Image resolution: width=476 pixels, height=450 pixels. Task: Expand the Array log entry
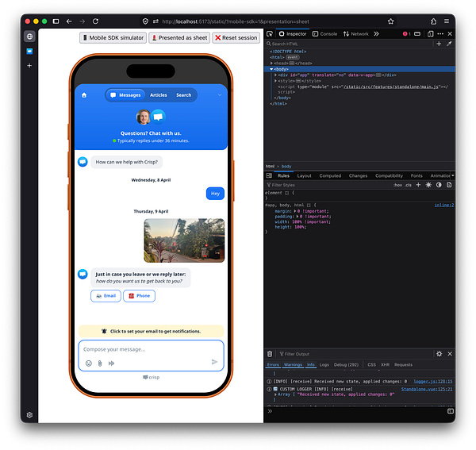coord(275,394)
